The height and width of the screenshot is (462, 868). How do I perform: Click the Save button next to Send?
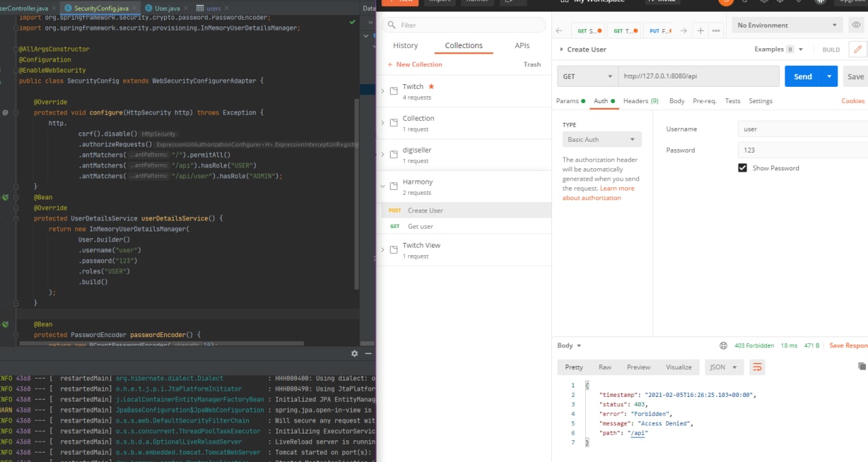[x=856, y=77]
